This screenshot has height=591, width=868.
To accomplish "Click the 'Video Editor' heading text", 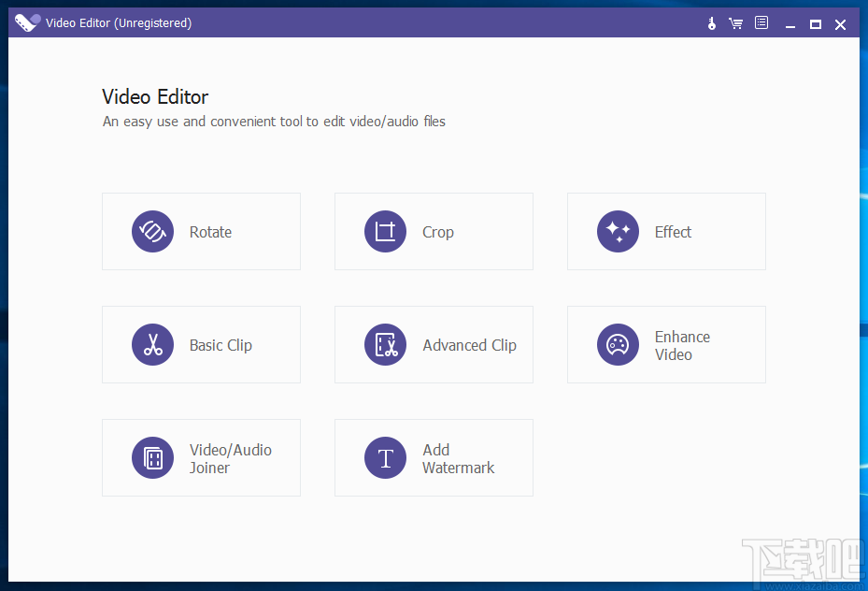I will 155,97.
